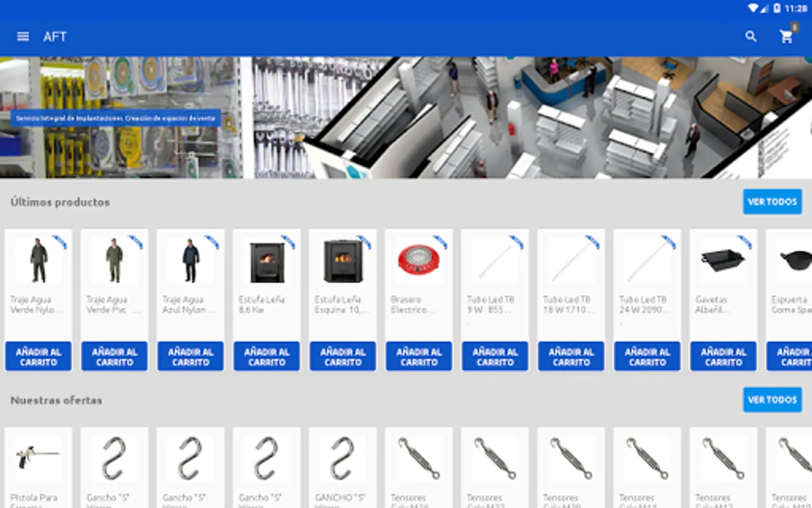
Task: Tap the 'Traje Agua Azul Nylon' product name
Action: coord(189,305)
